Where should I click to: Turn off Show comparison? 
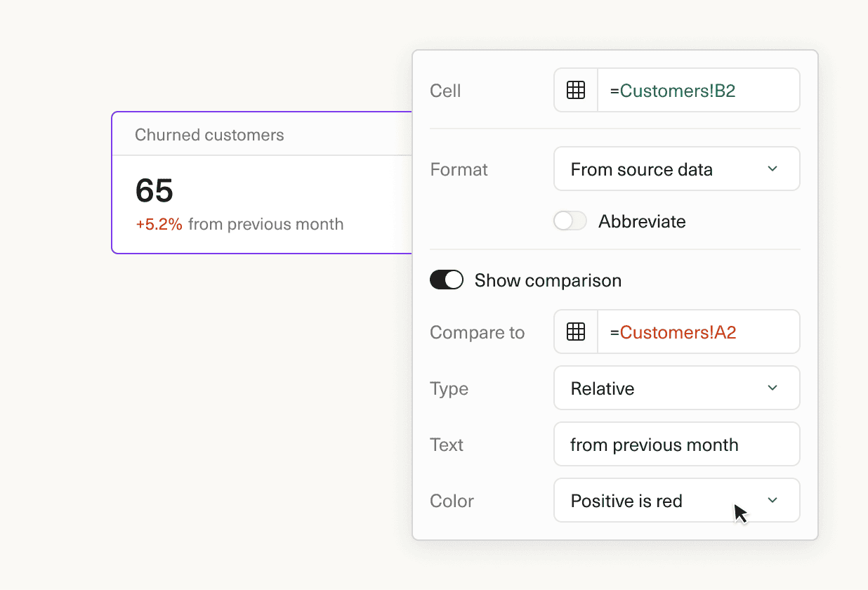click(x=446, y=280)
